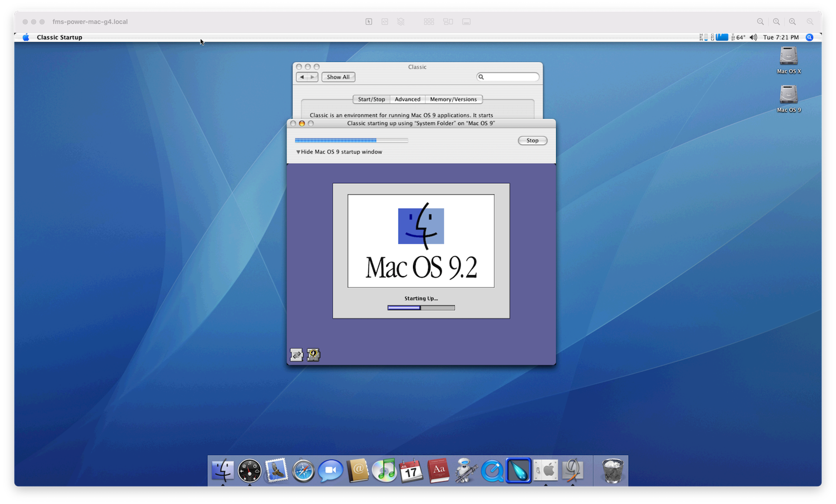Click the Stop button
This screenshot has width=836, height=504.
[532, 140]
